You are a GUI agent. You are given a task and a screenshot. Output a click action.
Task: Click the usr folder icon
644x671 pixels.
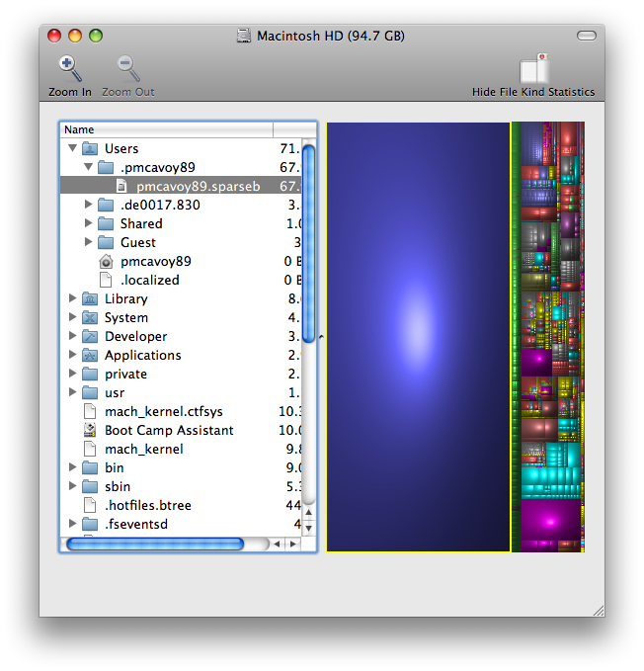[90, 393]
